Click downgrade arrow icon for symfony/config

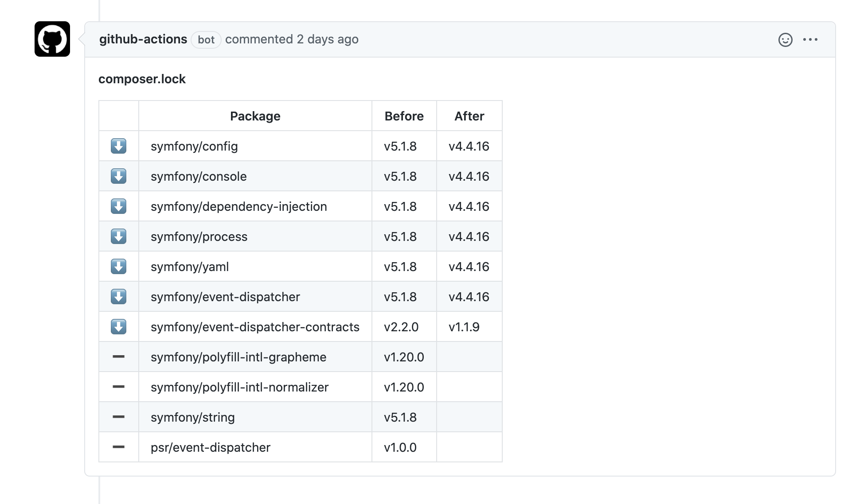tap(118, 146)
